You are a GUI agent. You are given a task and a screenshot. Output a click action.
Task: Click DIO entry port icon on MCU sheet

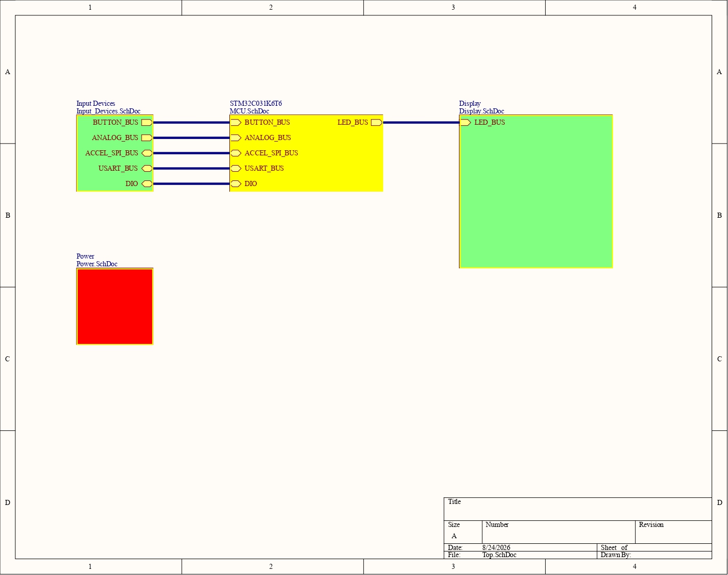[236, 184]
